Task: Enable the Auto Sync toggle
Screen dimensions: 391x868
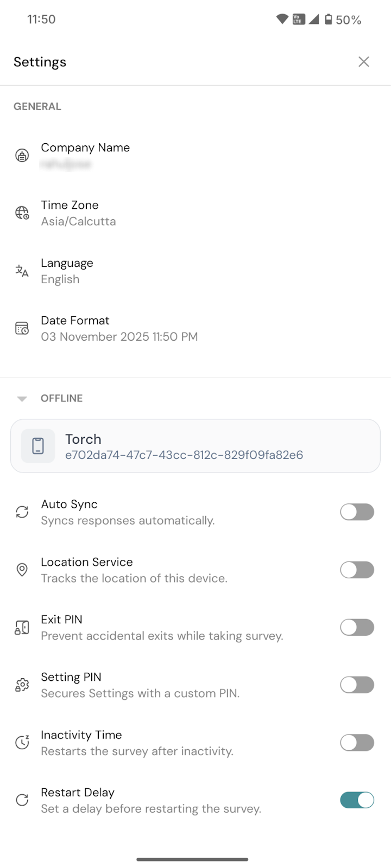Action: [357, 512]
